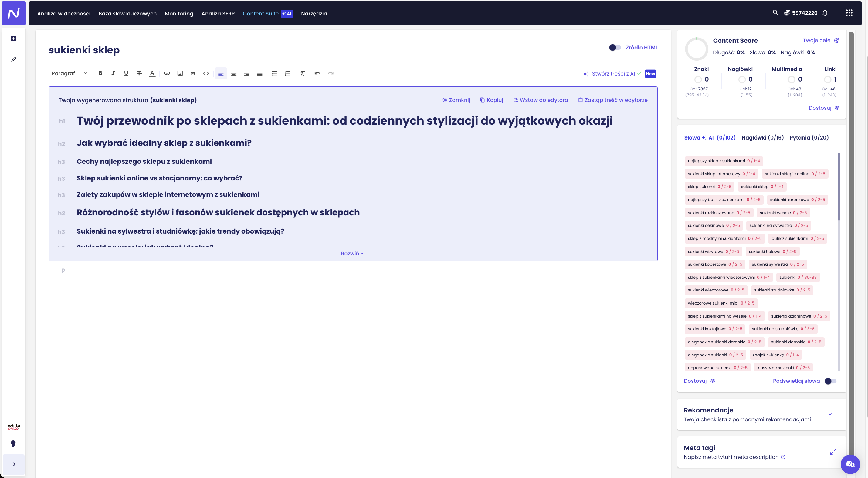Open the WhitePress sidebar item
Screen dimensions: 868x478
14,427
